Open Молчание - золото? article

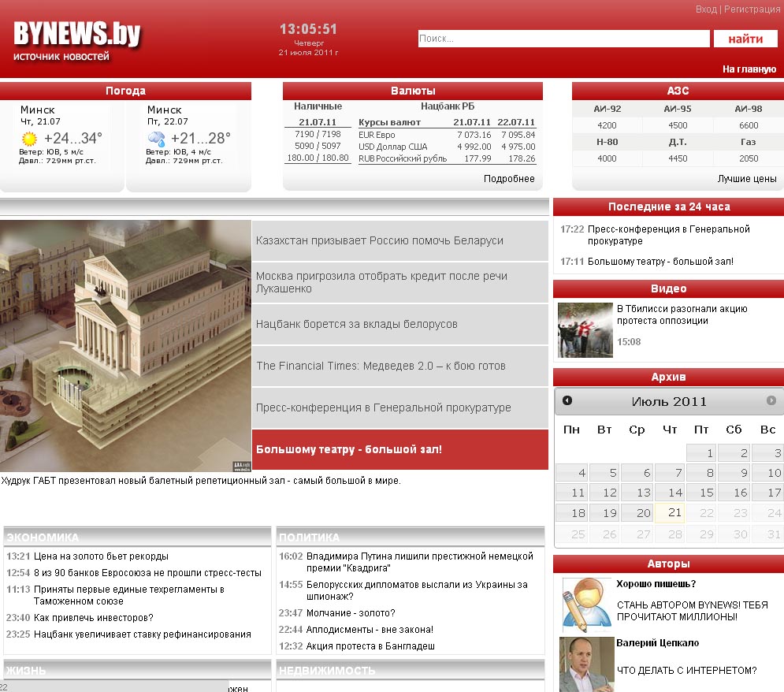[351, 613]
